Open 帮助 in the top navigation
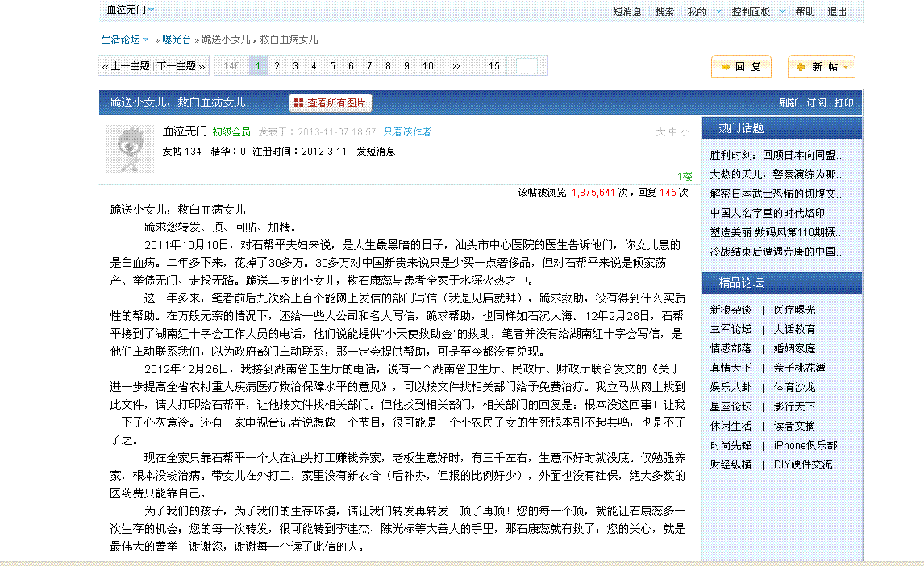 coord(805,12)
